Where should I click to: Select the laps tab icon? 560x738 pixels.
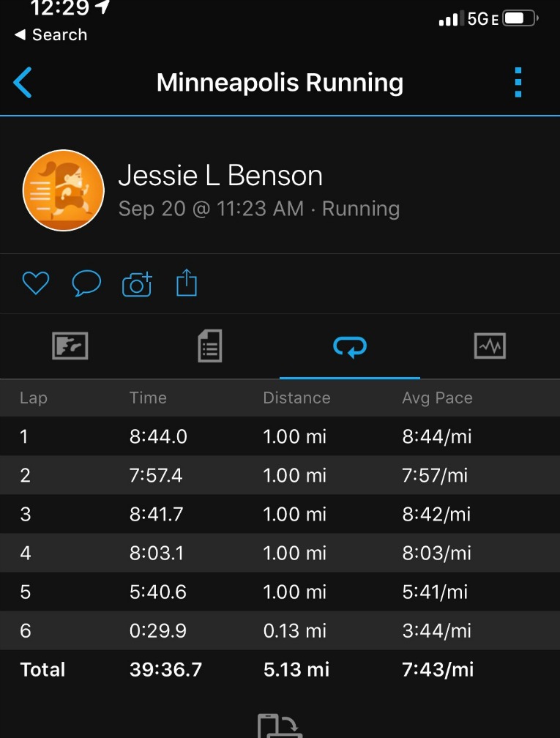(350, 346)
